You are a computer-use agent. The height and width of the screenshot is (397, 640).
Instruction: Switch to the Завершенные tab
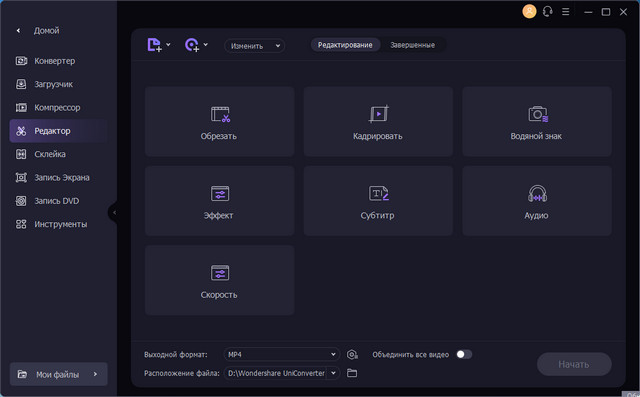click(x=413, y=45)
